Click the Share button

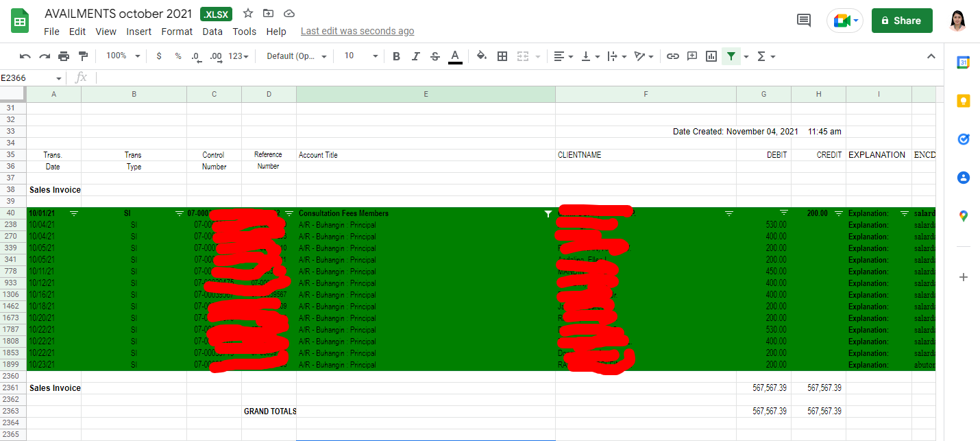(x=902, y=21)
